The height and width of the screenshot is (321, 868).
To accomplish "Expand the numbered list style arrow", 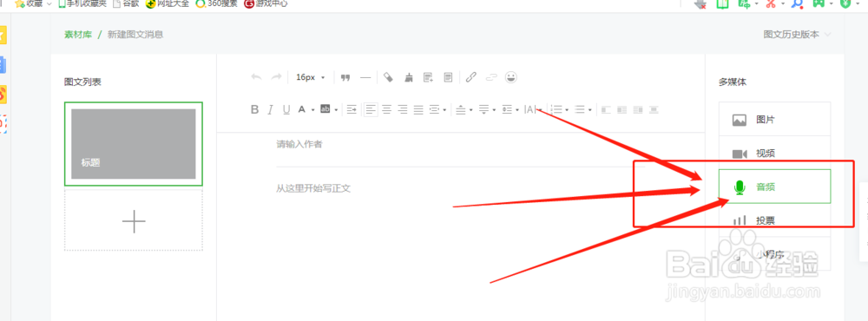I will [567, 110].
